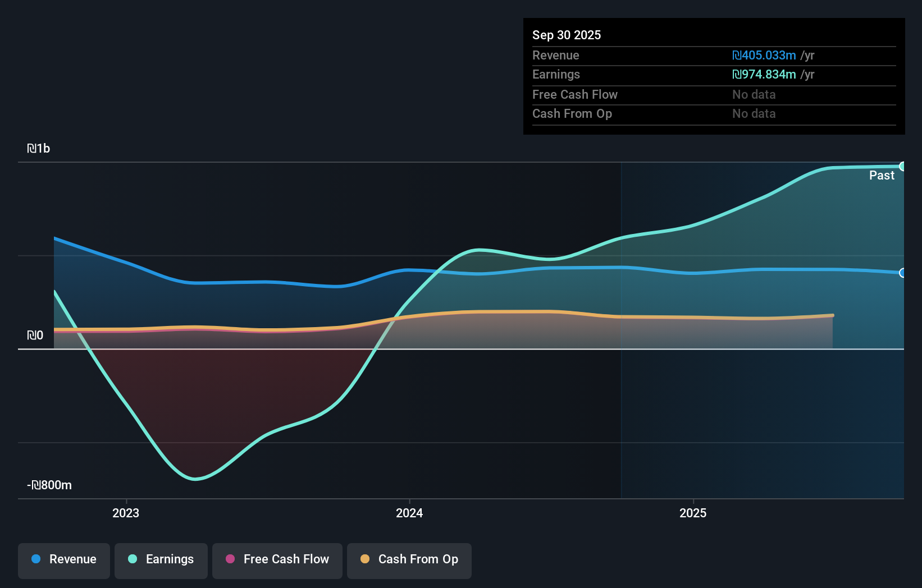The image size is (922, 588).
Task: Toggle the Cash From Op series visibility
Action: 409,559
